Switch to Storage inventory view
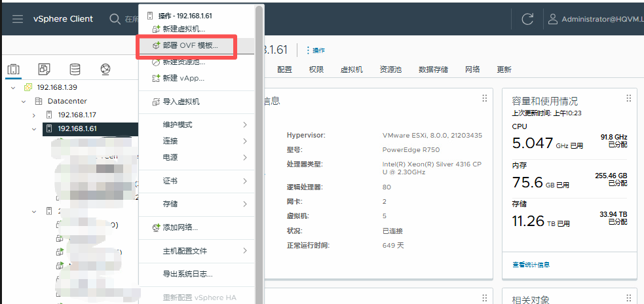 click(75, 69)
